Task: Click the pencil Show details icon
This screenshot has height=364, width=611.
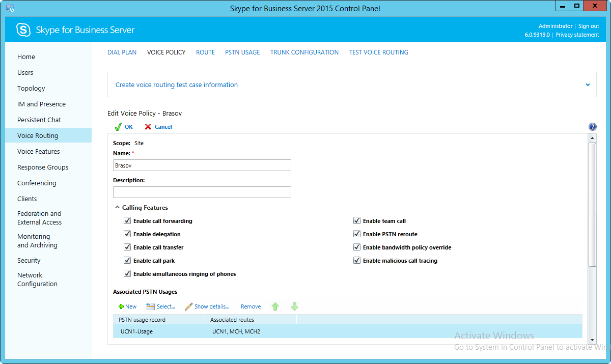Action: tap(188, 306)
